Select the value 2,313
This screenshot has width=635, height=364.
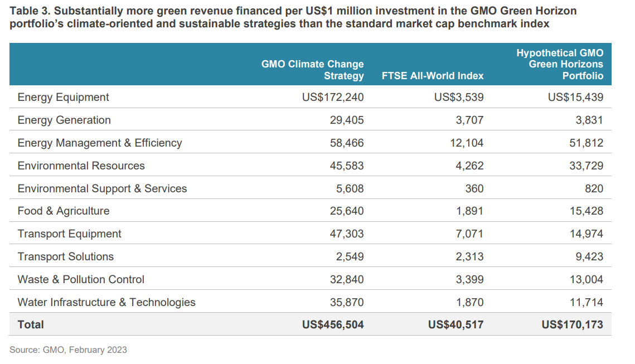coord(469,257)
